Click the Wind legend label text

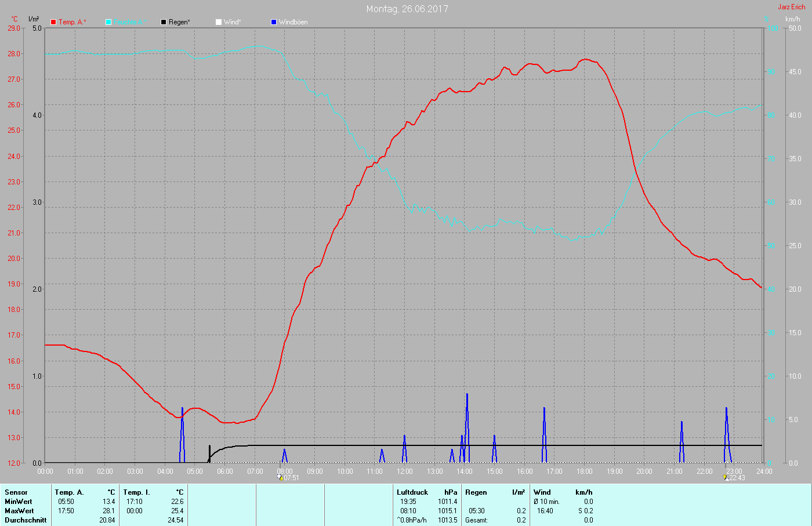[232, 22]
